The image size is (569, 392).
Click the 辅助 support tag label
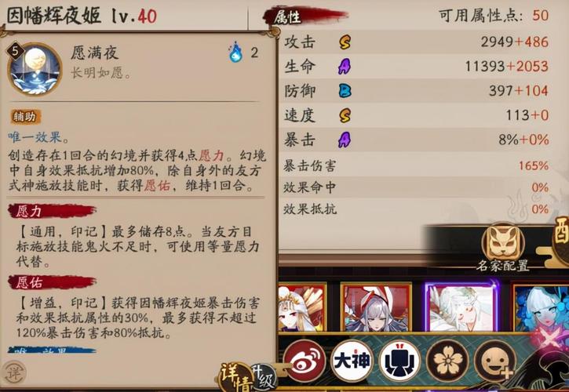[x=25, y=116]
